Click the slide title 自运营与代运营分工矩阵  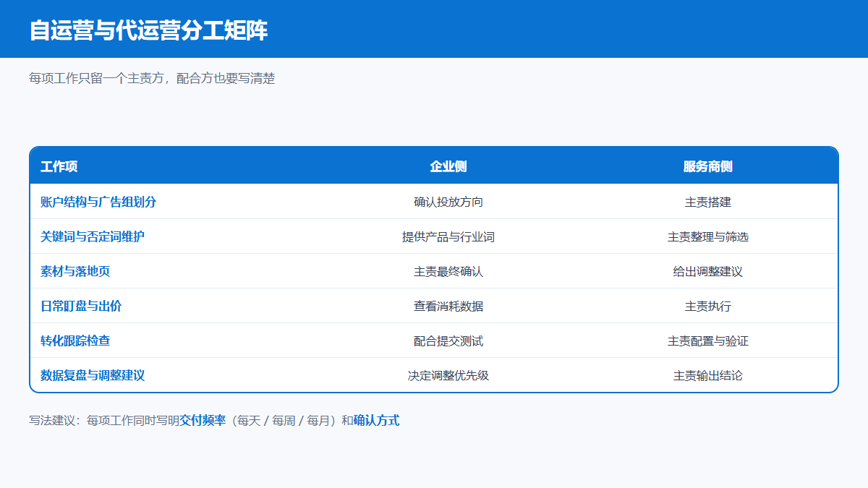click(148, 30)
